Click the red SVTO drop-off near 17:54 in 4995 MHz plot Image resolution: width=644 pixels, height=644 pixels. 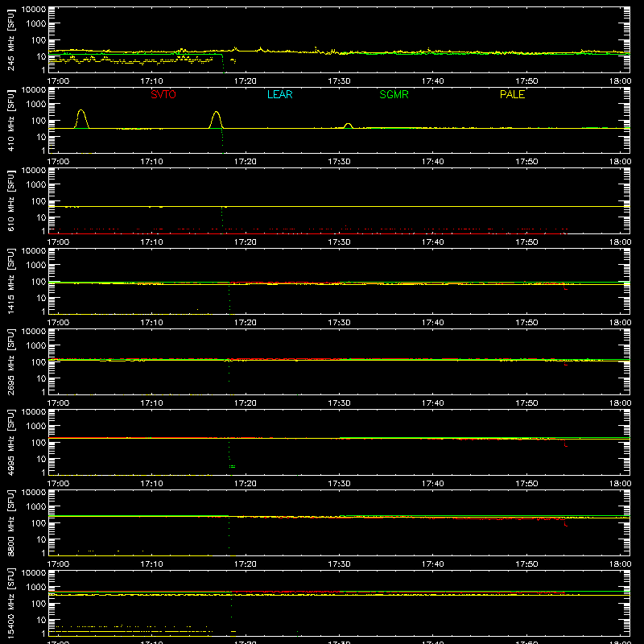click(565, 444)
